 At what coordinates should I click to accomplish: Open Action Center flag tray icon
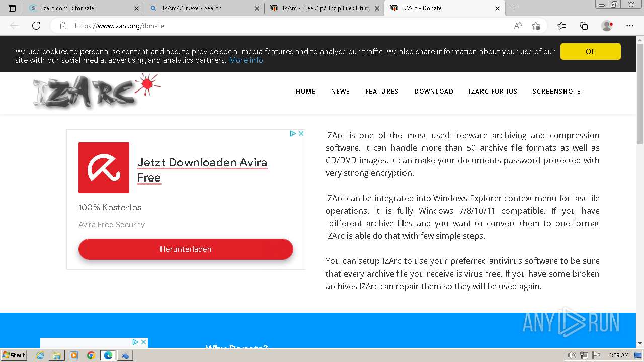(x=595, y=355)
